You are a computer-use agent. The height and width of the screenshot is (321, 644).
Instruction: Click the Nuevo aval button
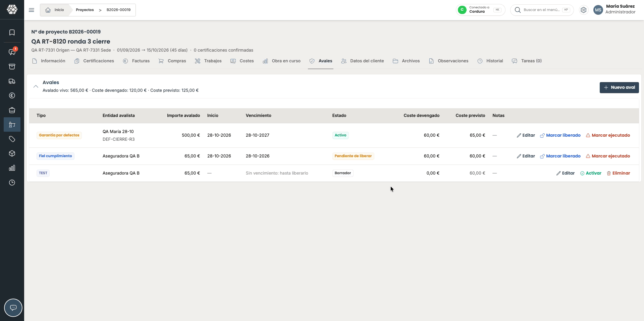click(x=619, y=87)
